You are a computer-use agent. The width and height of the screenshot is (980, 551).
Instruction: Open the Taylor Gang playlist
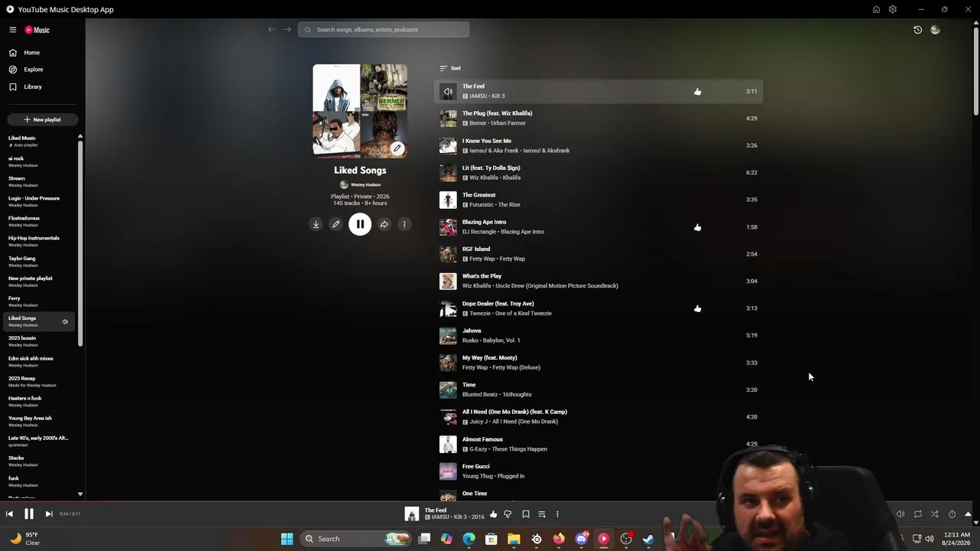(38, 262)
